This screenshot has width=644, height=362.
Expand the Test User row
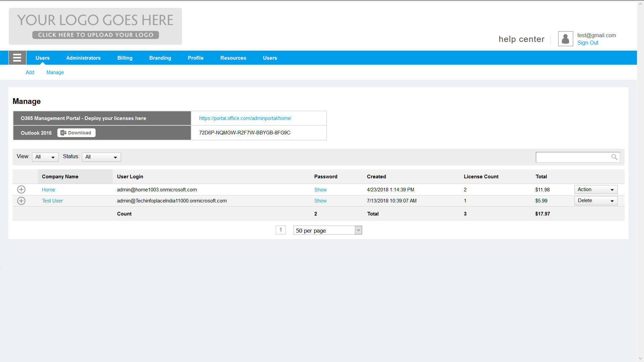[21, 201]
